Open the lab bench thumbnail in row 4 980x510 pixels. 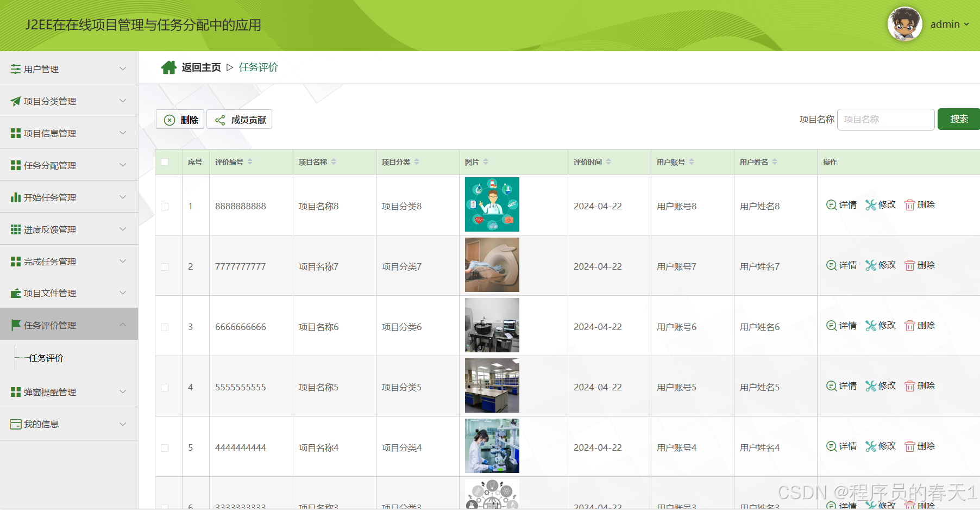pos(492,385)
